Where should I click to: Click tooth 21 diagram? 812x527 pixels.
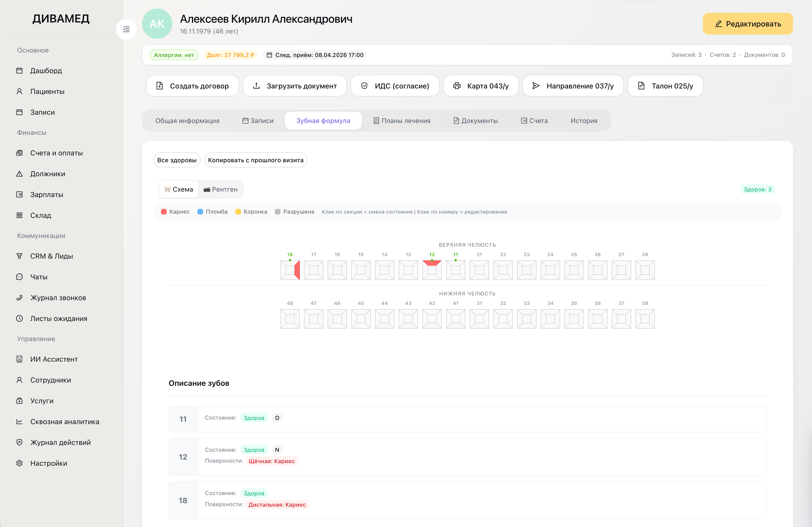(479, 270)
